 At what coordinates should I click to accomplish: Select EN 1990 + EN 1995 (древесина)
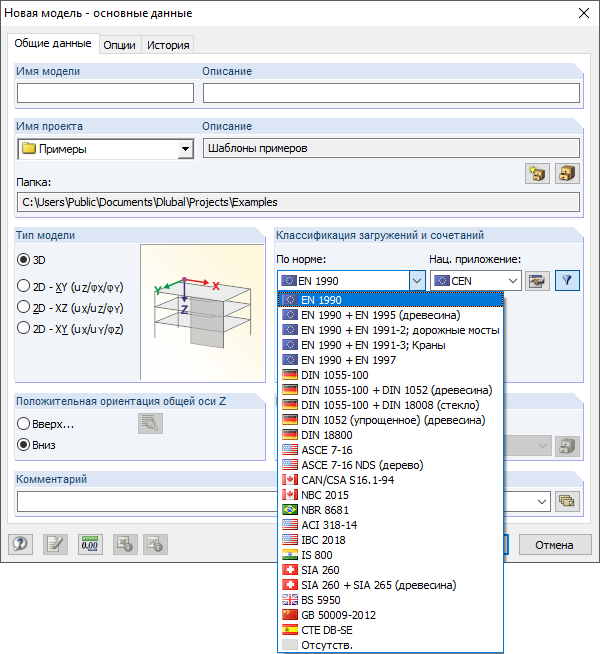click(391, 315)
